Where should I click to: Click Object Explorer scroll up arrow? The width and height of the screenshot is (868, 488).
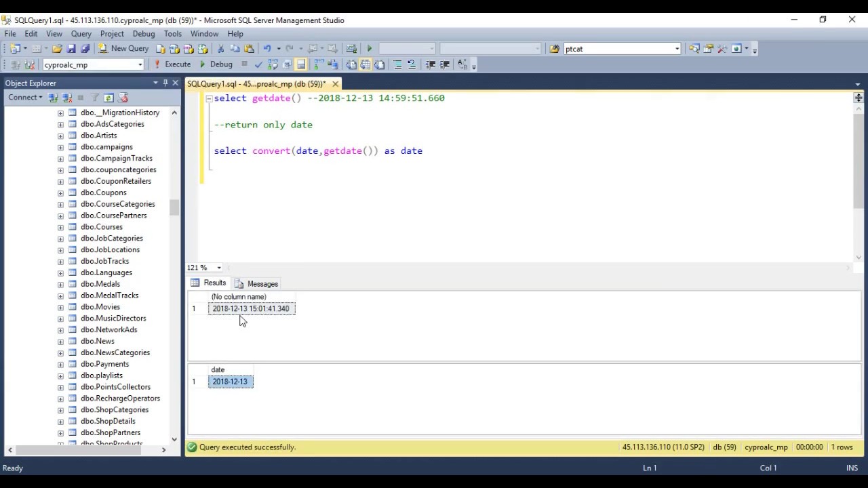click(x=174, y=113)
